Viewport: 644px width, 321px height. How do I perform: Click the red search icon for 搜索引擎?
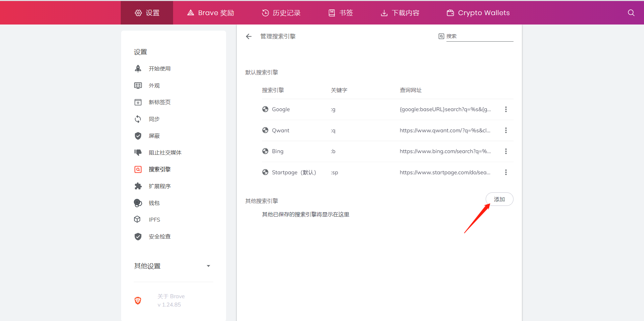(x=138, y=169)
